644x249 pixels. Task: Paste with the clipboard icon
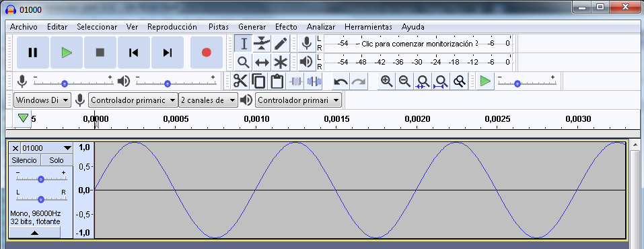click(x=277, y=81)
